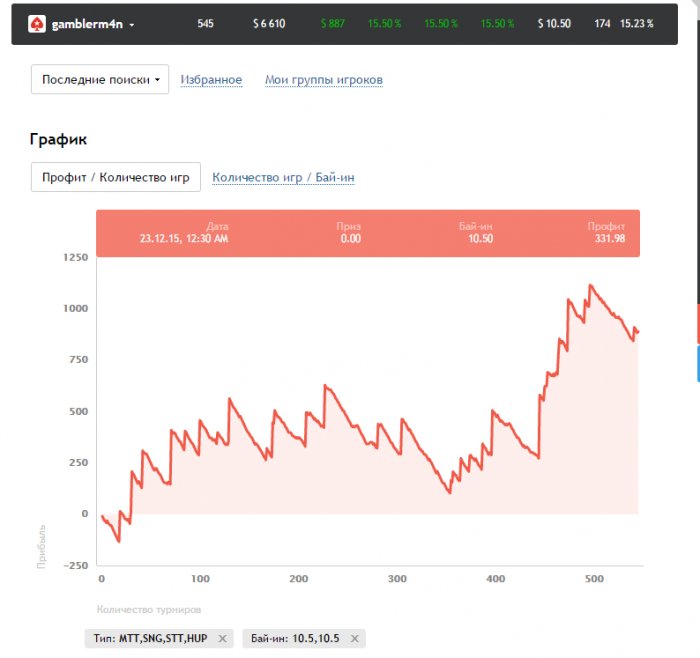The image size is (700, 658).
Task: Click the $ 10.50 average buy-in stat
Action: click(x=554, y=23)
